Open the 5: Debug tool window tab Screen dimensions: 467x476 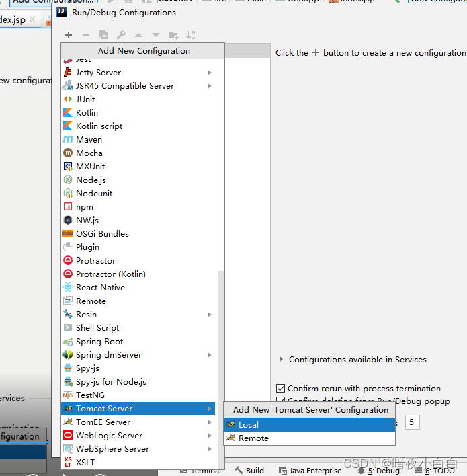(x=379, y=471)
